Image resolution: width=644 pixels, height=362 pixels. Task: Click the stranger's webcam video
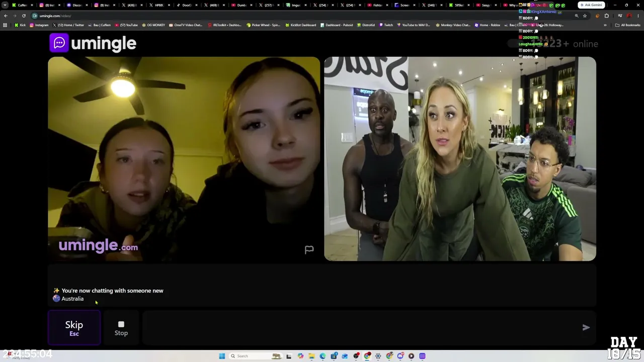click(184, 159)
